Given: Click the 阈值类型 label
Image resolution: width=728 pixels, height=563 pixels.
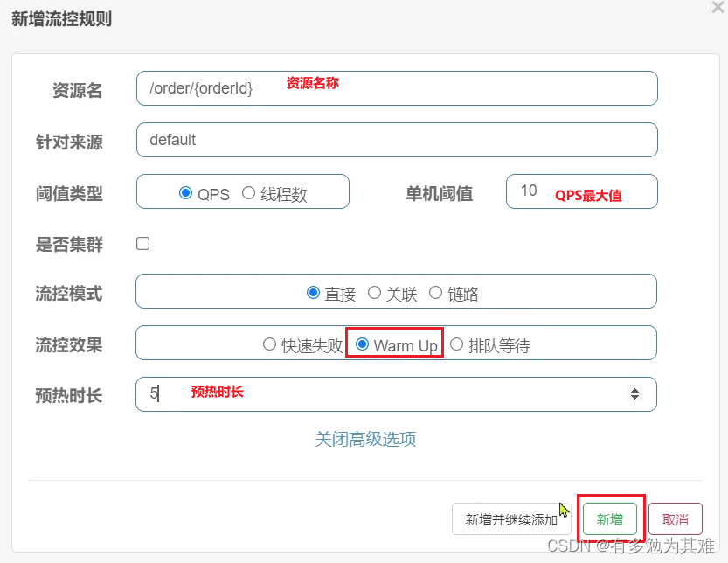Looking at the screenshot, I should [x=69, y=193].
